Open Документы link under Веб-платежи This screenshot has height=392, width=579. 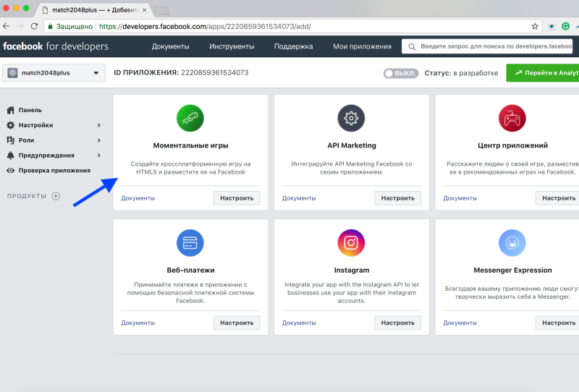[138, 323]
